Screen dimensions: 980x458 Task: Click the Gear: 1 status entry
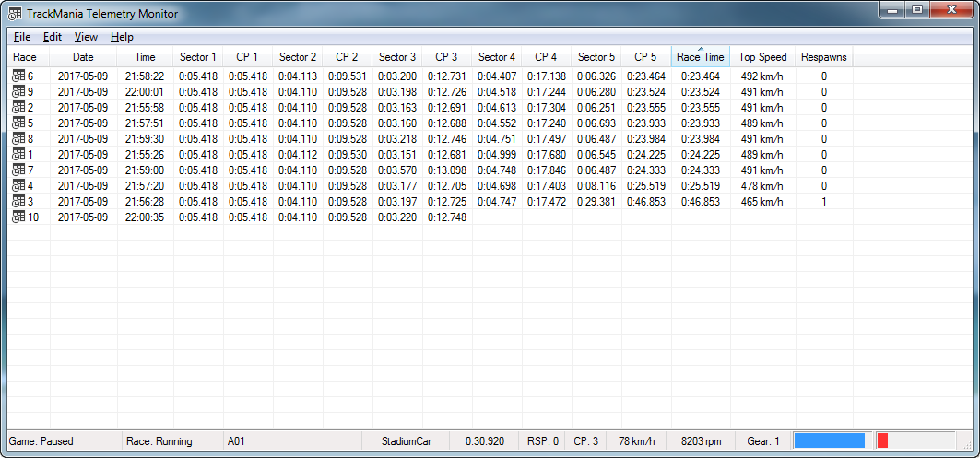tap(763, 441)
